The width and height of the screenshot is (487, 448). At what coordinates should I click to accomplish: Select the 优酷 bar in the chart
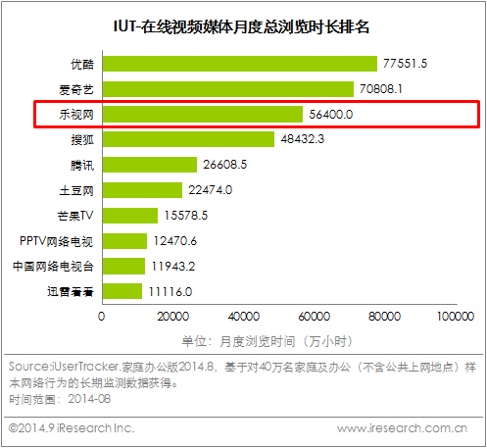[240, 64]
